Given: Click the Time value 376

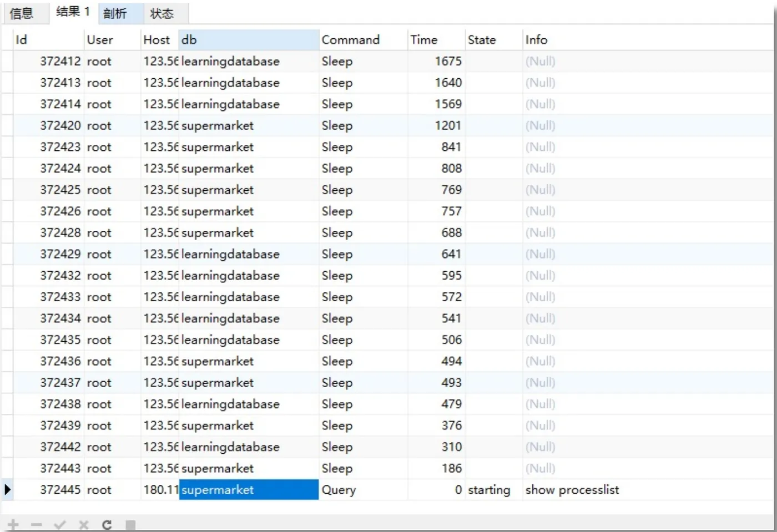Looking at the screenshot, I should 451,425.
